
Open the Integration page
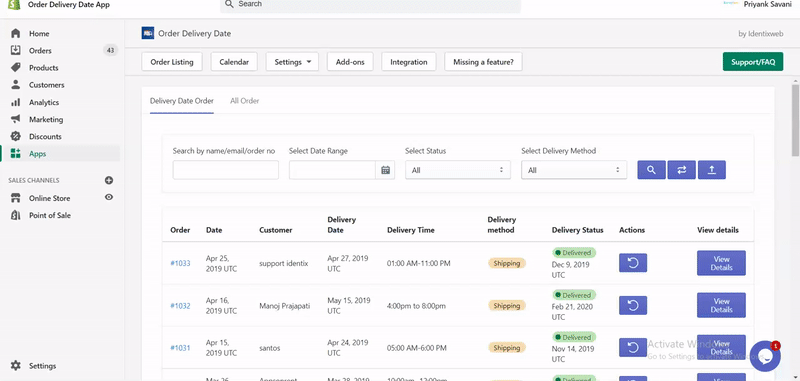409,62
